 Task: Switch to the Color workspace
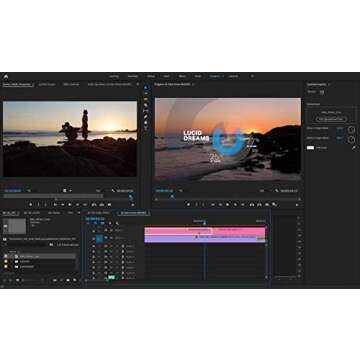tap(166, 76)
